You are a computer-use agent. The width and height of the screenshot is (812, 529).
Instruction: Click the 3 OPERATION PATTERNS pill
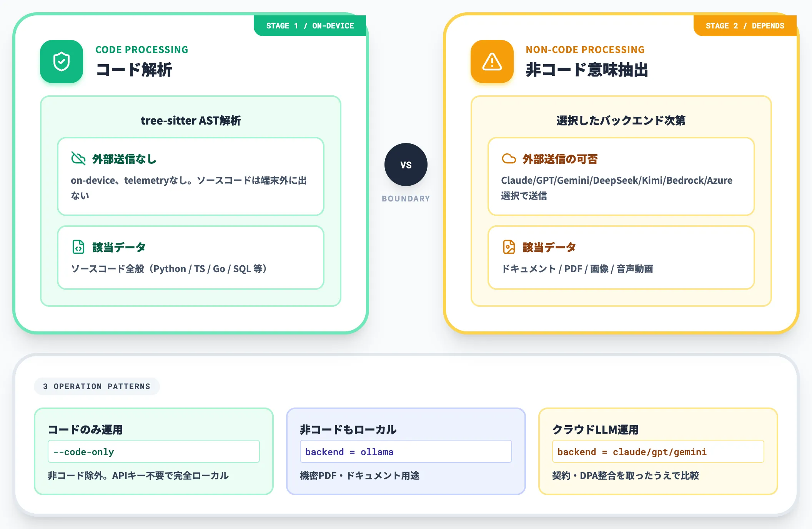(x=97, y=386)
